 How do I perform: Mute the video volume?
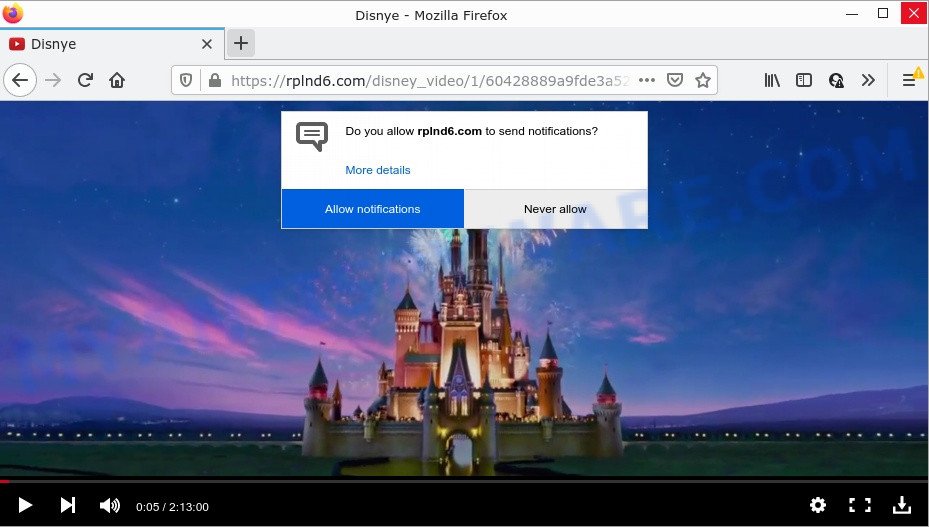[x=110, y=506]
